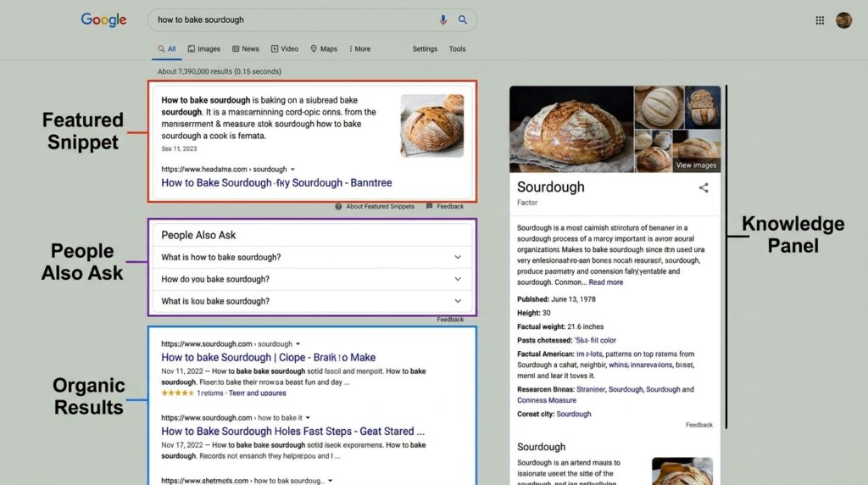Open the account profile avatar
The image size is (868, 485).
tap(843, 20)
